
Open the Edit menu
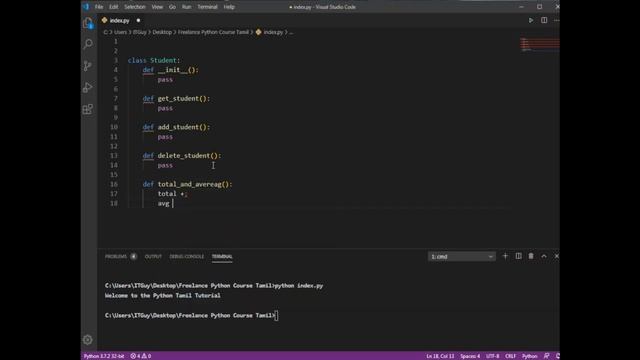point(113,7)
